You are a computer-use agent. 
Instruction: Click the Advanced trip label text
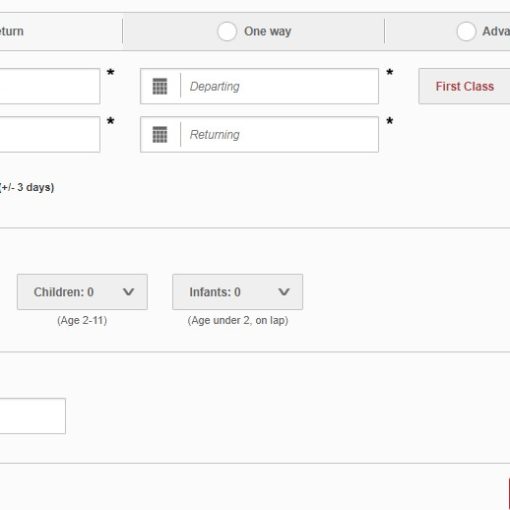[496, 31]
